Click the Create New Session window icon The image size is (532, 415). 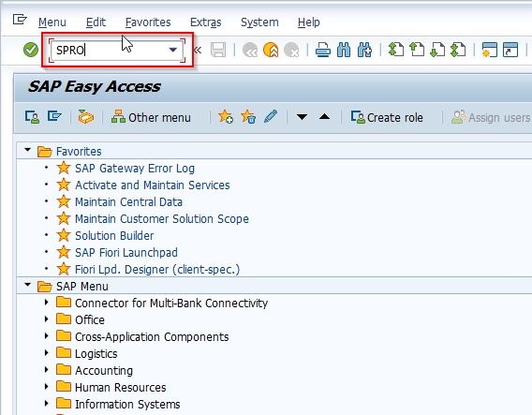click(x=489, y=50)
